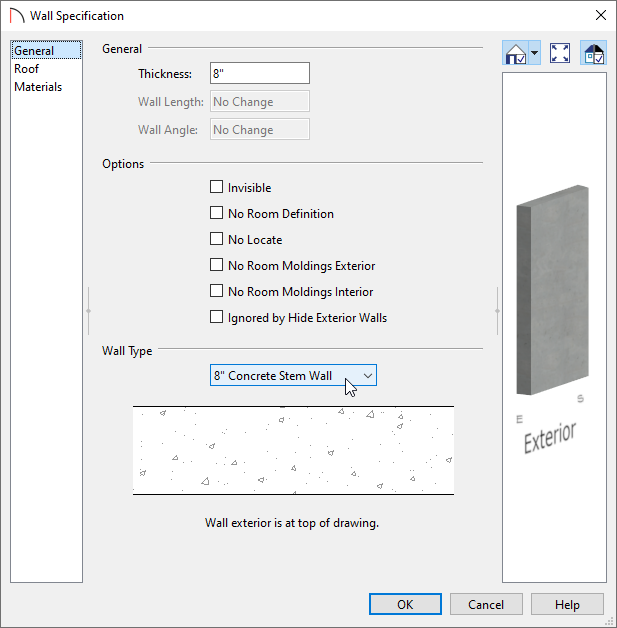Viewport: 617px width, 628px height.
Task: Click the Thickness input field
Action: [260, 73]
